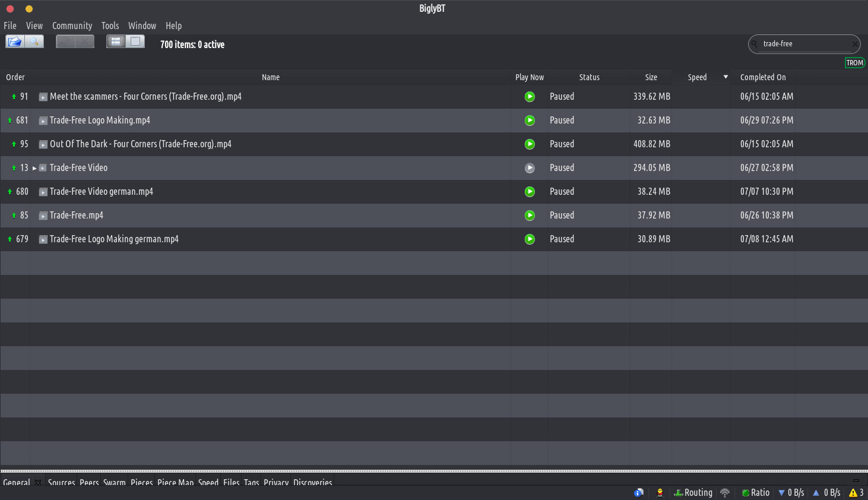Open the View menu
868x500 pixels.
[34, 26]
